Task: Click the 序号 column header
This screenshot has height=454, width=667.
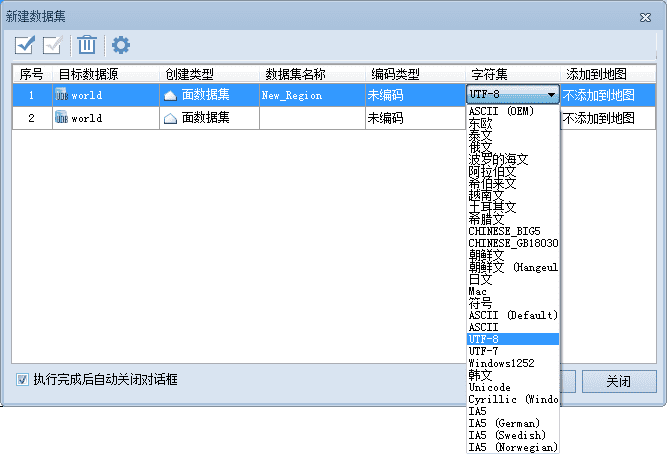Action: 32,74
